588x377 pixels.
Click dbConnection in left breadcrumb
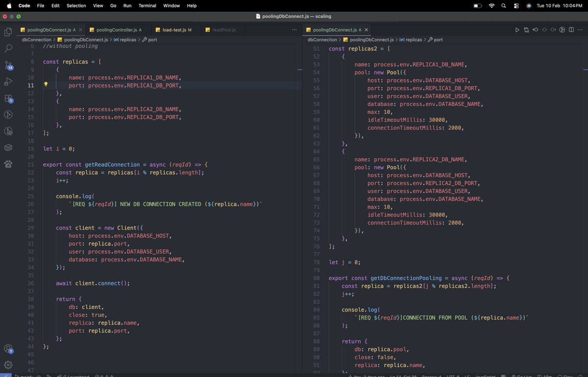pyautogui.click(x=36, y=40)
